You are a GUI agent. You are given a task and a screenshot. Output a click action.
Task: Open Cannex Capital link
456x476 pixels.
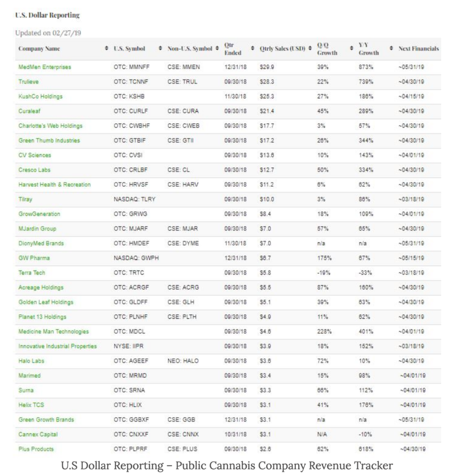pos(38,435)
